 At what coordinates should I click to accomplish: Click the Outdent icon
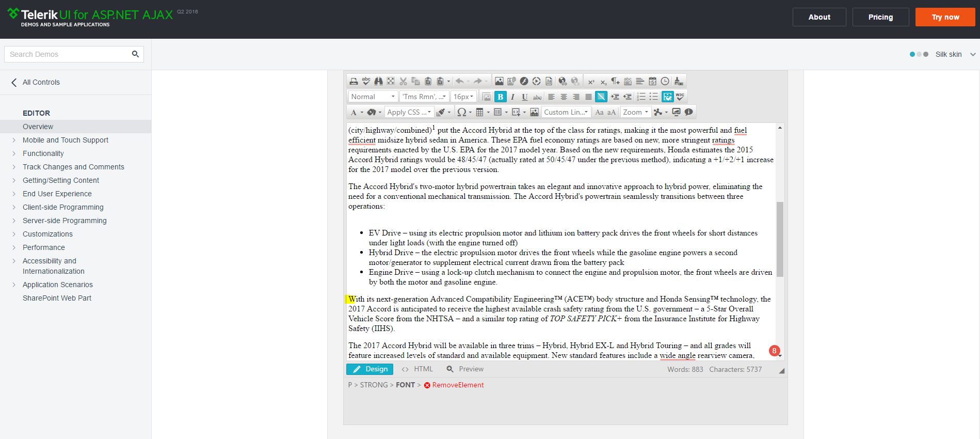627,97
